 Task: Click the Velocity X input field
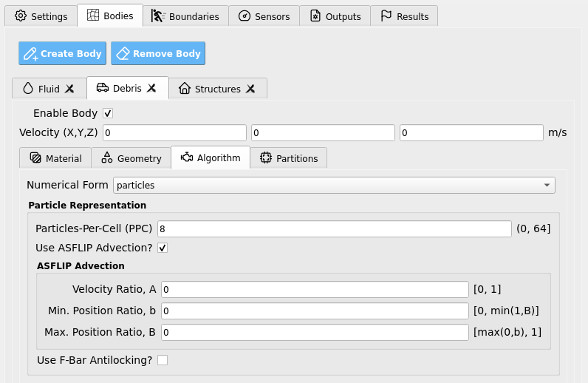coord(175,132)
